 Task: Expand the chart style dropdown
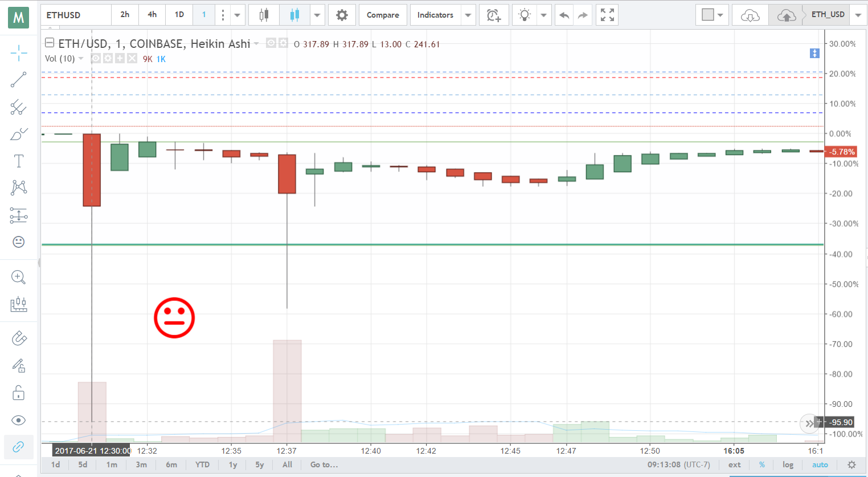click(x=317, y=15)
